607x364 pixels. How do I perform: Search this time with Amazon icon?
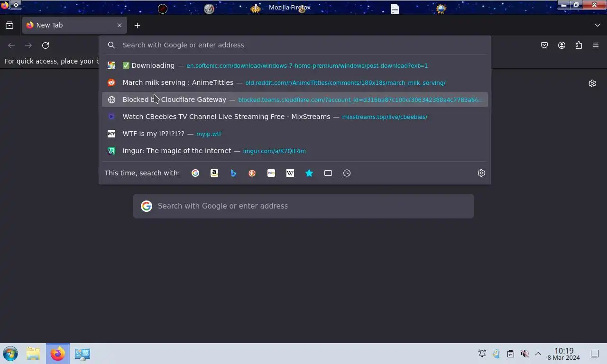(x=214, y=173)
